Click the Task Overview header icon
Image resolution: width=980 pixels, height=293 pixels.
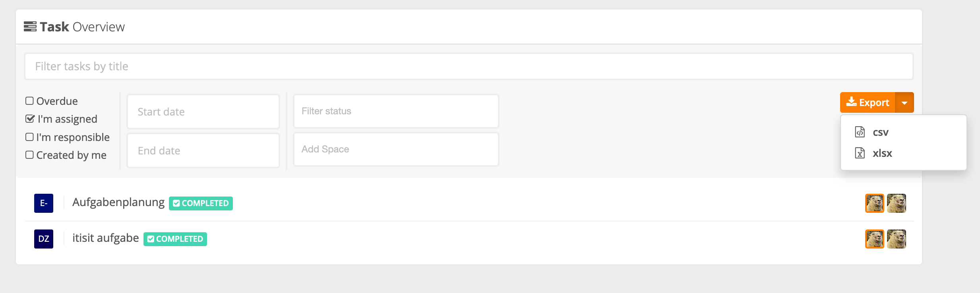point(29,26)
